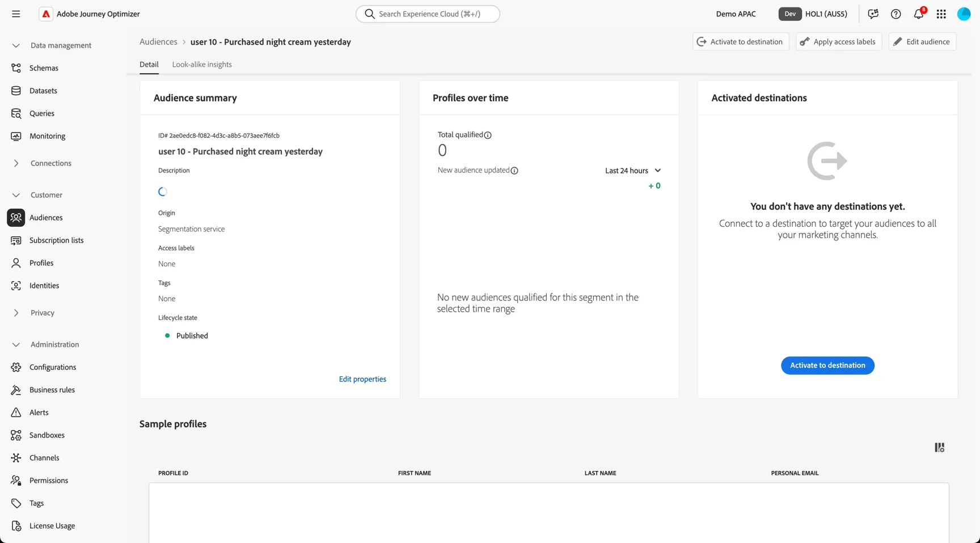The width and height of the screenshot is (980, 543).
Task: Open Business rules
Action: 52,390
